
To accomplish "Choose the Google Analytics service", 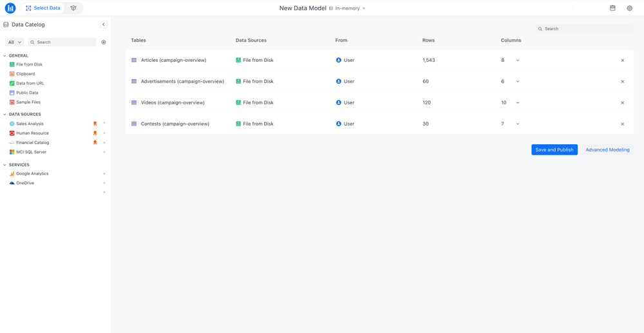I will coord(32,174).
